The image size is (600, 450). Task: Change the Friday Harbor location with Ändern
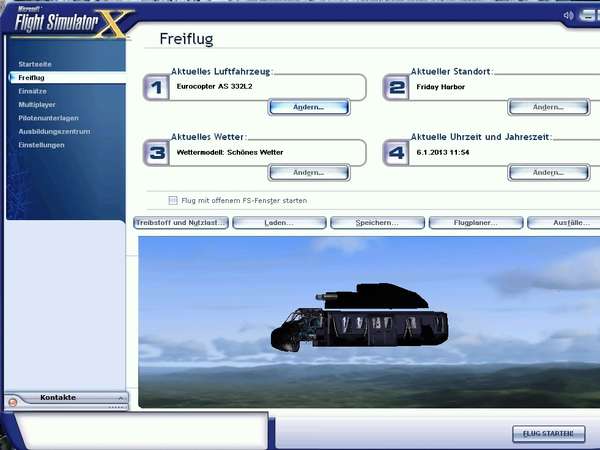(x=548, y=107)
